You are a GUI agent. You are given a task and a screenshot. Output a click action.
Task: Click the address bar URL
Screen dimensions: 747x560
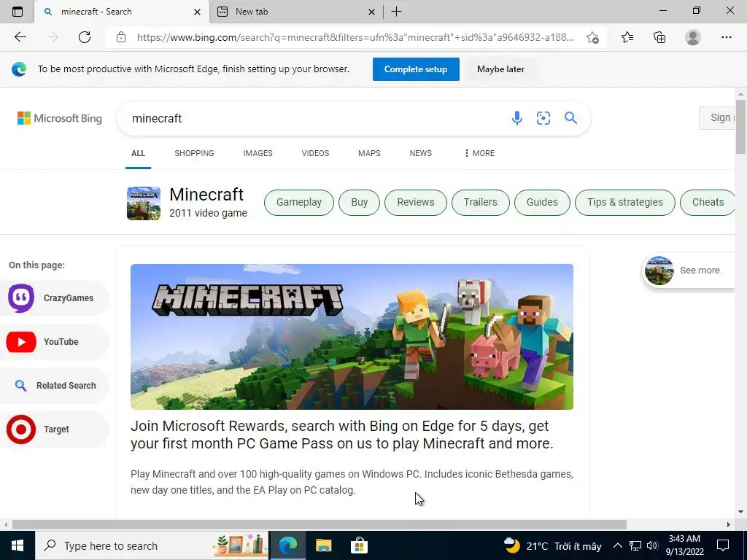click(355, 37)
